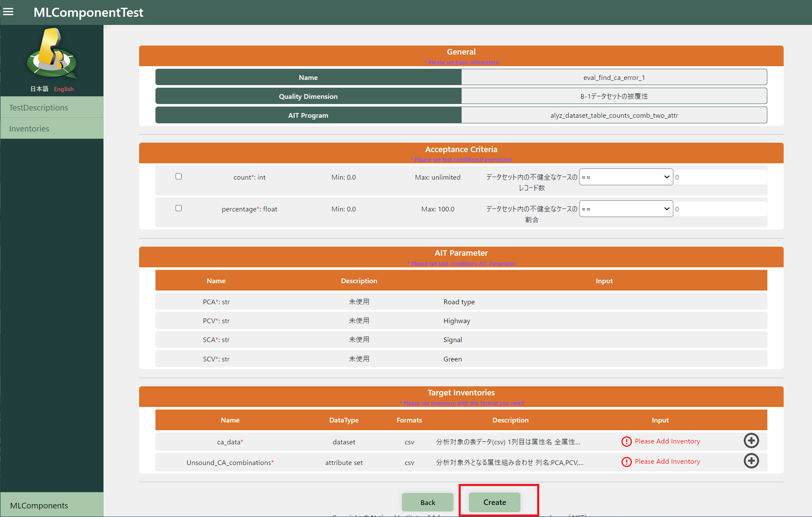Click the percentage threshold value field

(x=720, y=209)
